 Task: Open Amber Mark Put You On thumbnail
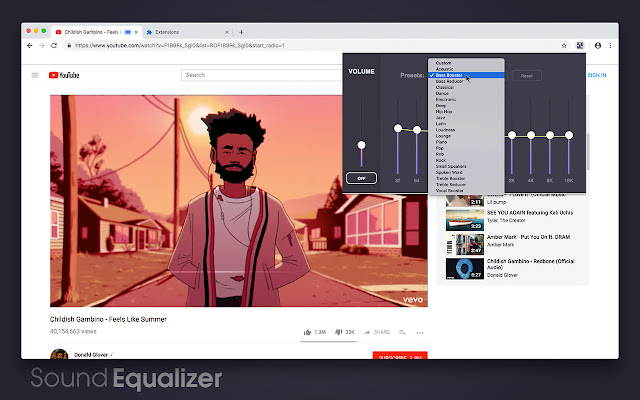click(464, 244)
